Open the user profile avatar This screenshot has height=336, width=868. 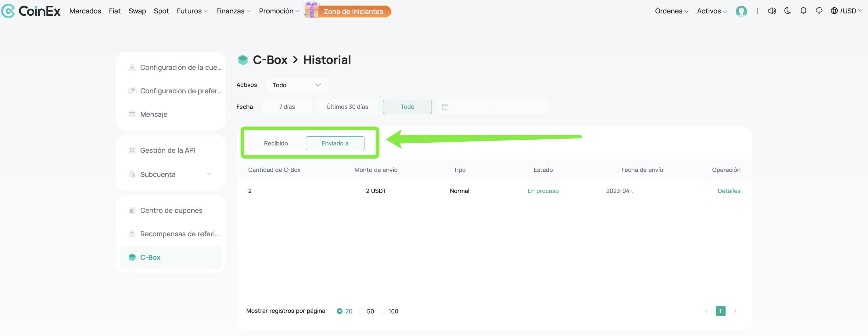pyautogui.click(x=741, y=11)
